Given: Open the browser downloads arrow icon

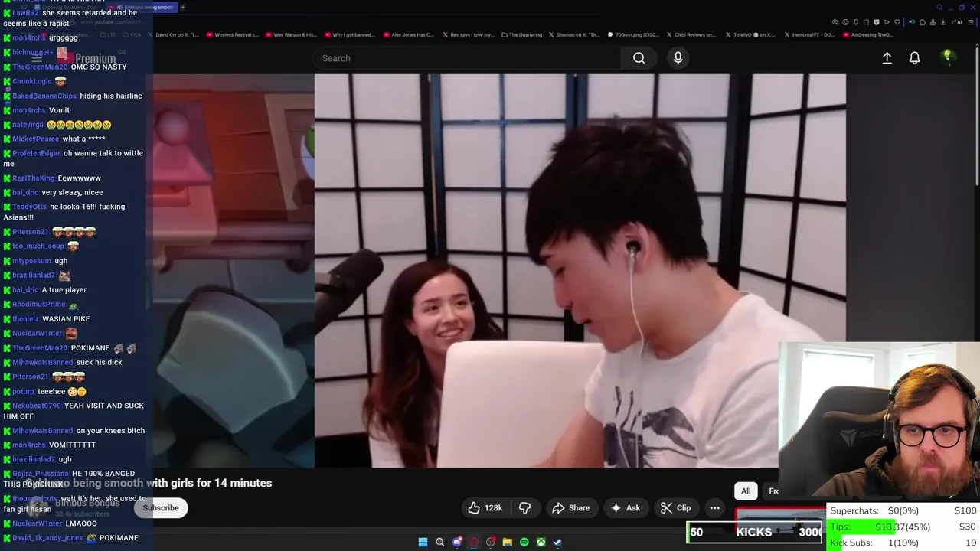Looking at the screenshot, I should [x=943, y=22].
